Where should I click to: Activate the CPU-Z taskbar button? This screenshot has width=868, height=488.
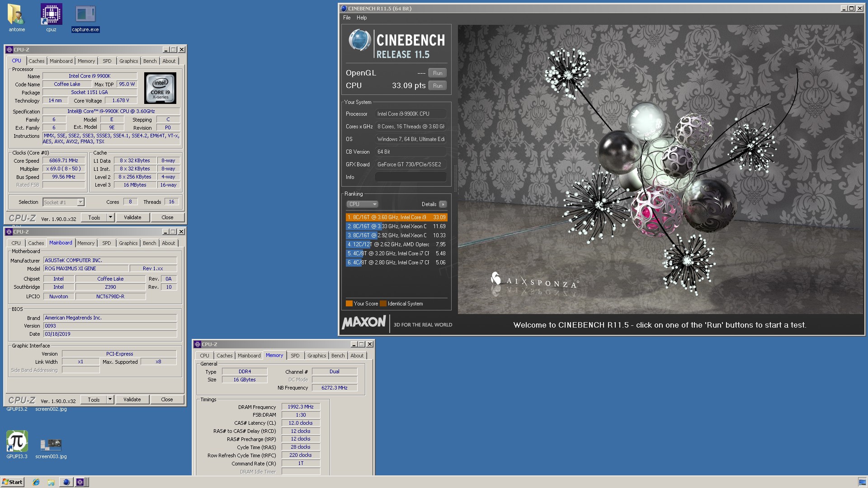[x=80, y=482]
